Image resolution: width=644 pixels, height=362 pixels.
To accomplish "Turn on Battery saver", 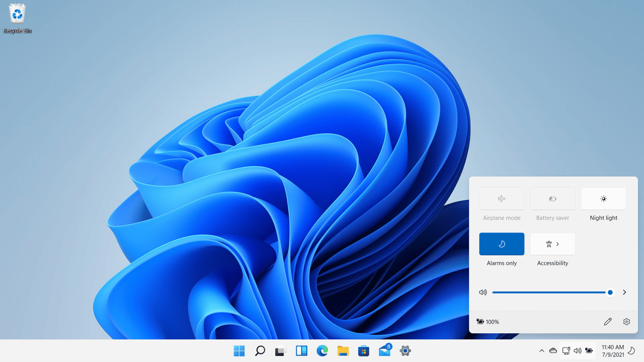I will 552,198.
